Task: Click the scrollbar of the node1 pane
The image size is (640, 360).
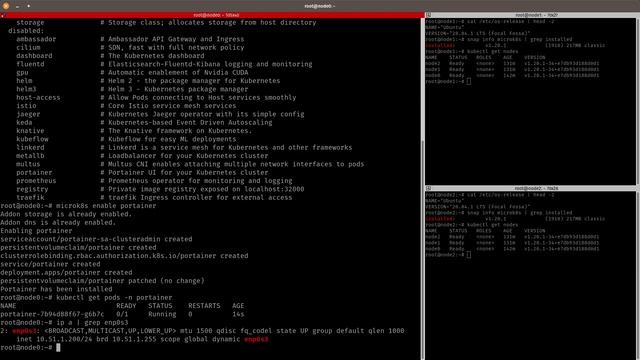Action: 638,101
